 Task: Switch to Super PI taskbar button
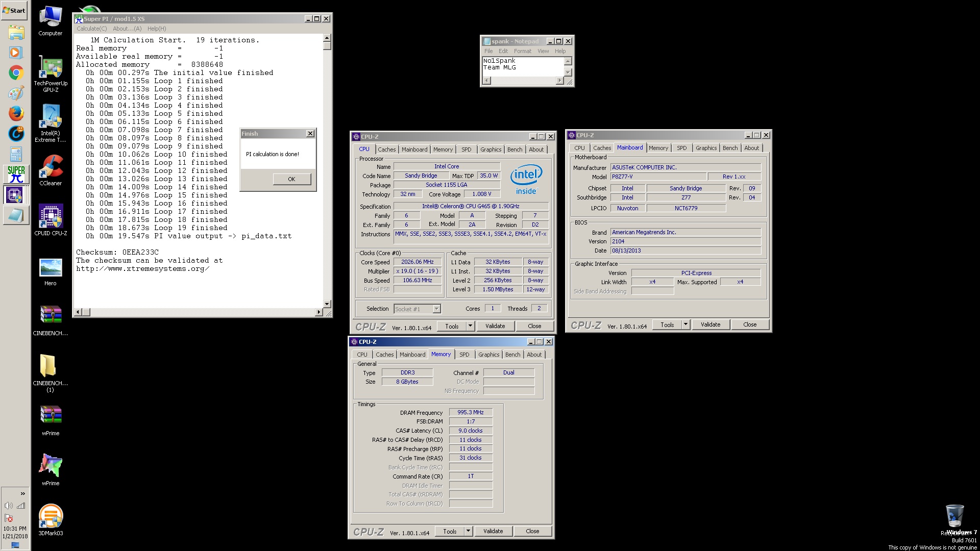click(16, 174)
